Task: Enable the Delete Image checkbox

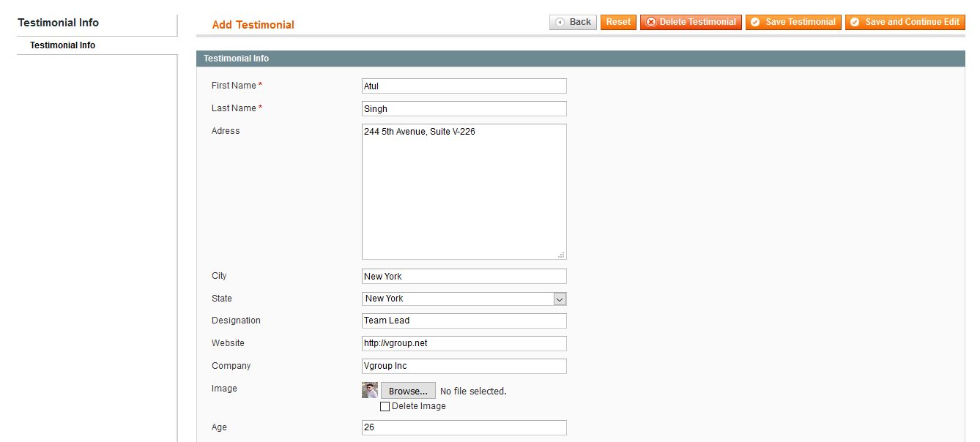Action: click(x=385, y=407)
